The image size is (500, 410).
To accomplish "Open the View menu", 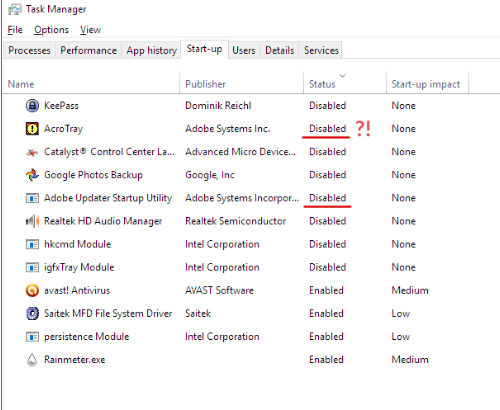I will pyautogui.click(x=90, y=30).
